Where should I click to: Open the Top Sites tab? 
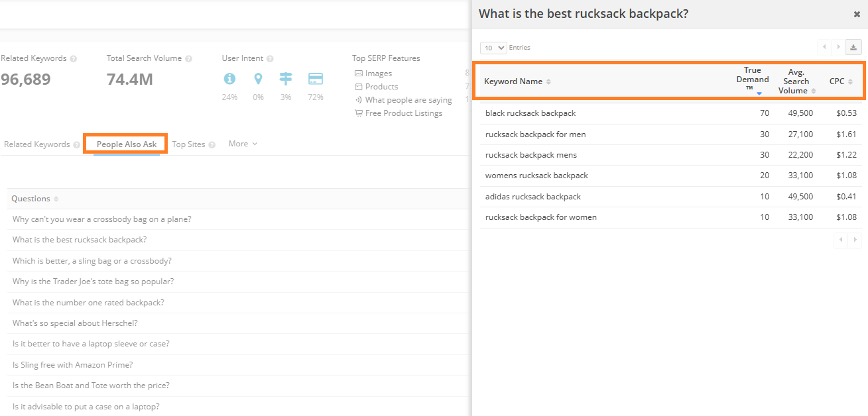(189, 144)
